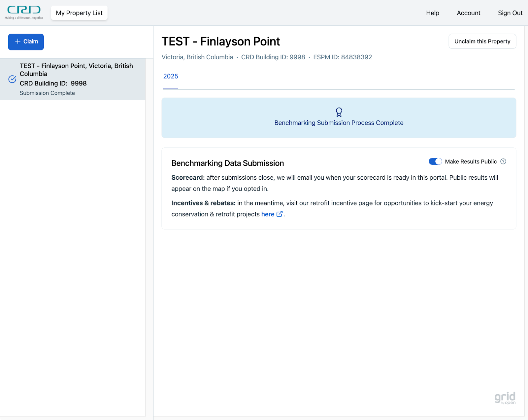Click the external link icon after 'here'
Image resolution: width=528 pixels, height=420 pixels.
280,214
